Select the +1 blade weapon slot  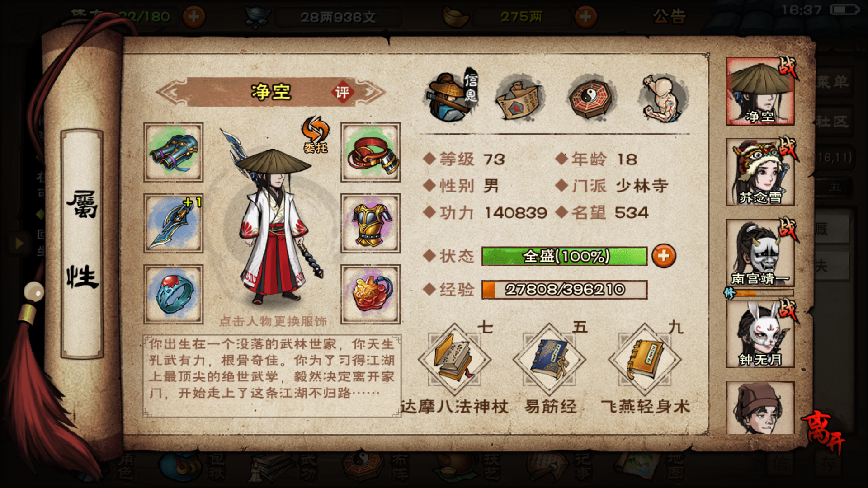coord(173,223)
